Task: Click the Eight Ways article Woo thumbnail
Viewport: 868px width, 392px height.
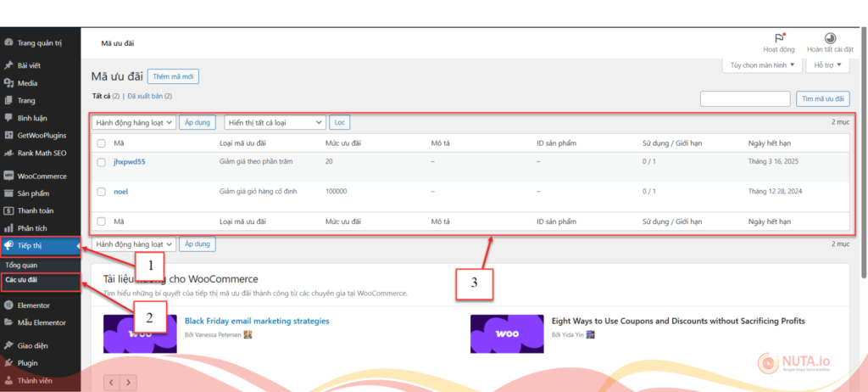Action: pos(507,333)
